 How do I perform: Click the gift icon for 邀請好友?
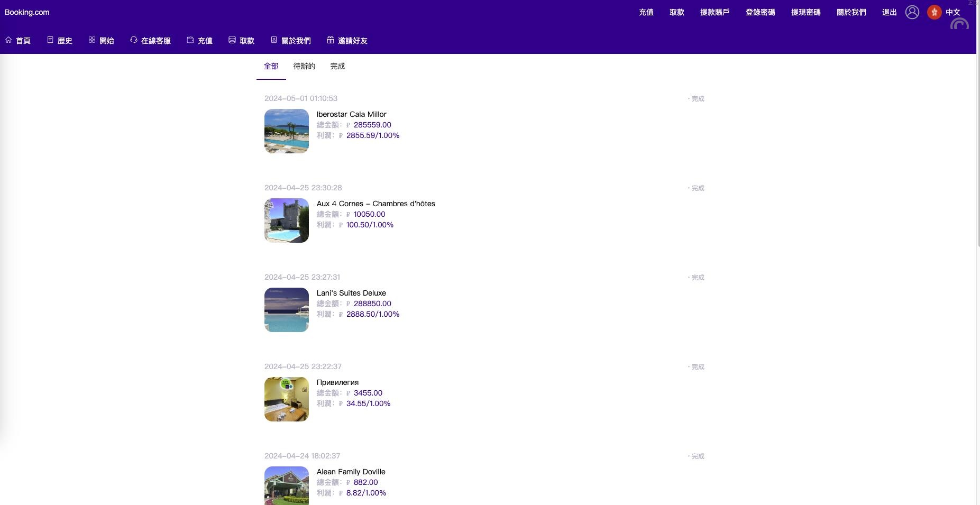pos(331,40)
